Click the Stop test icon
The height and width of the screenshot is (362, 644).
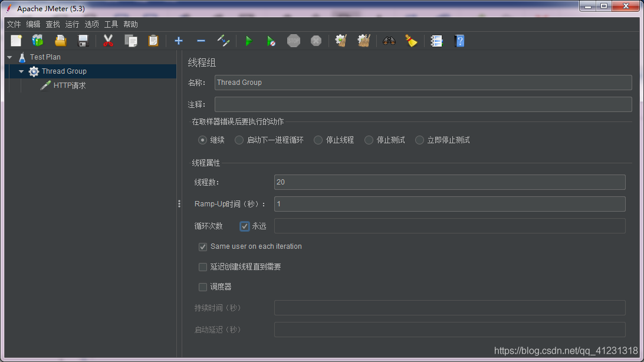click(x=294, y=41)
